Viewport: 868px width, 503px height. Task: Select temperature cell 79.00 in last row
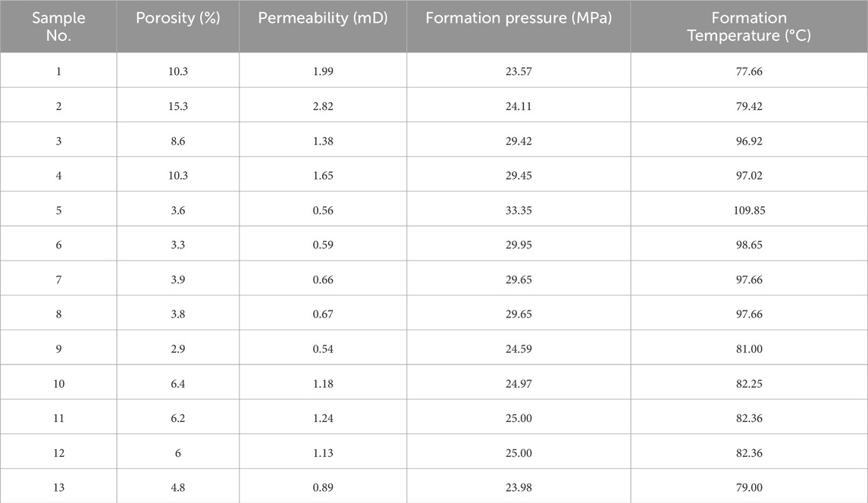(x=749, y=488)
